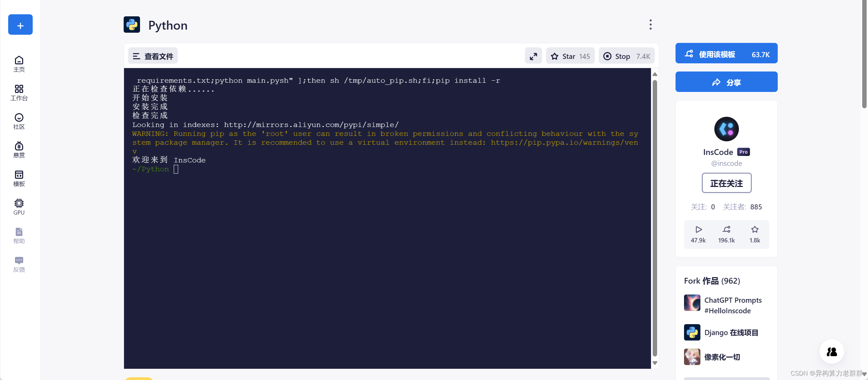Open the three-dot more options menu
The height and width of the screenshot is (380, 868).
coord(650,25)
